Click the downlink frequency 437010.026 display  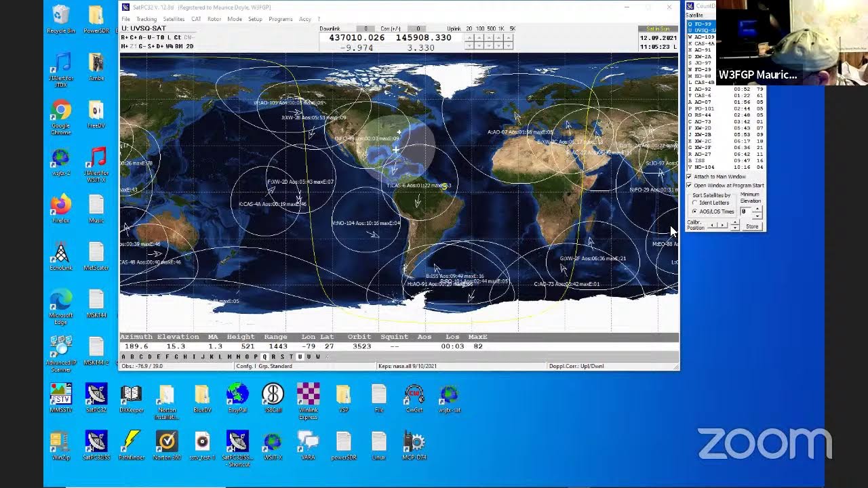pos(357,38)
